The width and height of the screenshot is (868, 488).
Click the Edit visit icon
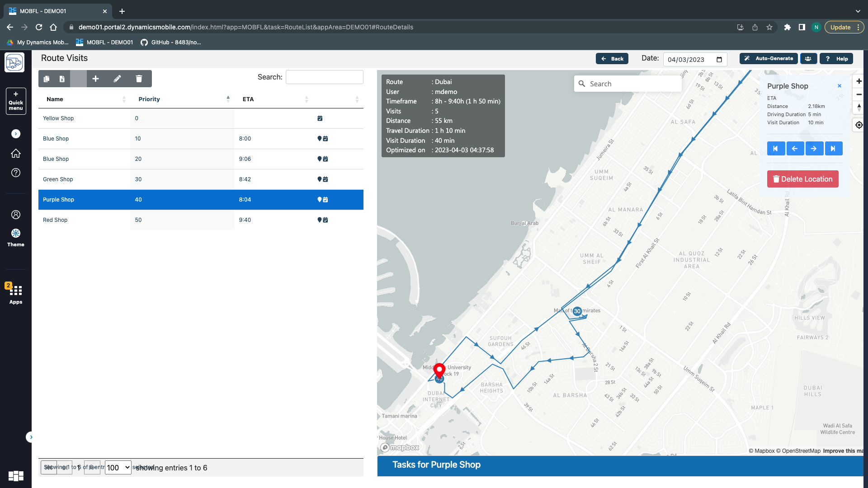pyautogui.click(x=118, y=78)
